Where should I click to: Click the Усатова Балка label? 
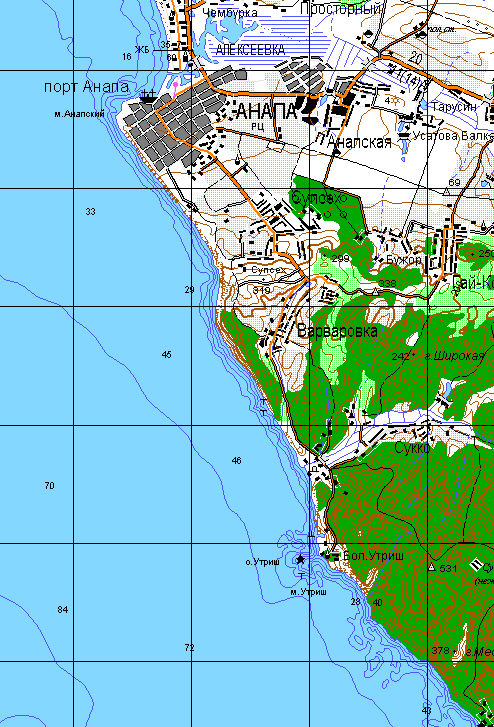pos(453,136)
